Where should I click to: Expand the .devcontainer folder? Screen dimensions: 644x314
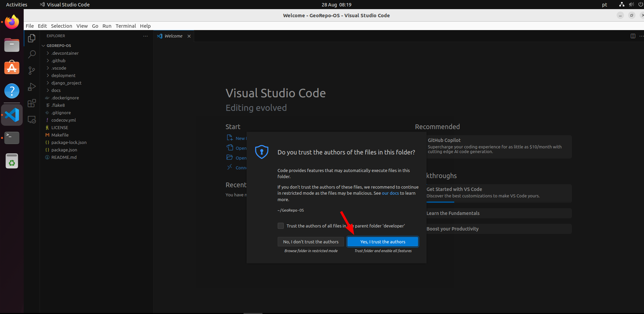pos(48,53)
